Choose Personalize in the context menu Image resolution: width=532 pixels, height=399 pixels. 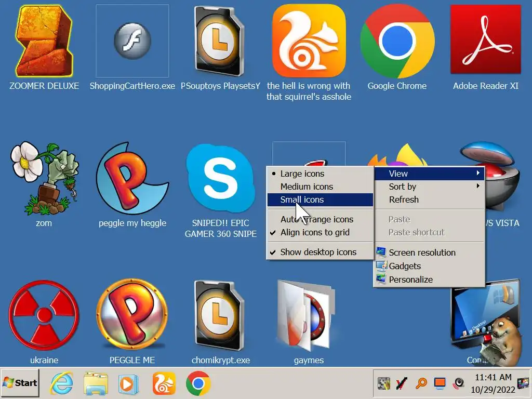[x=429, y=280]
